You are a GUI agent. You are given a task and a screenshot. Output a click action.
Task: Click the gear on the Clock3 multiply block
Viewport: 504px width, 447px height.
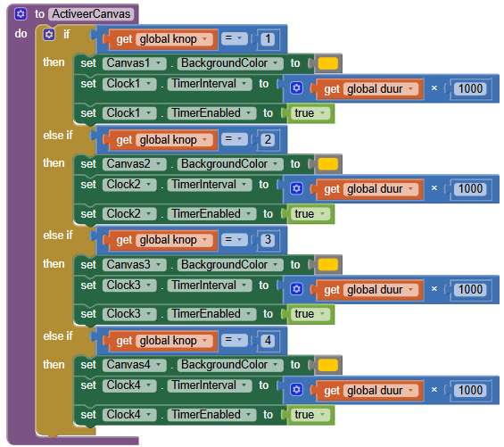296,289
